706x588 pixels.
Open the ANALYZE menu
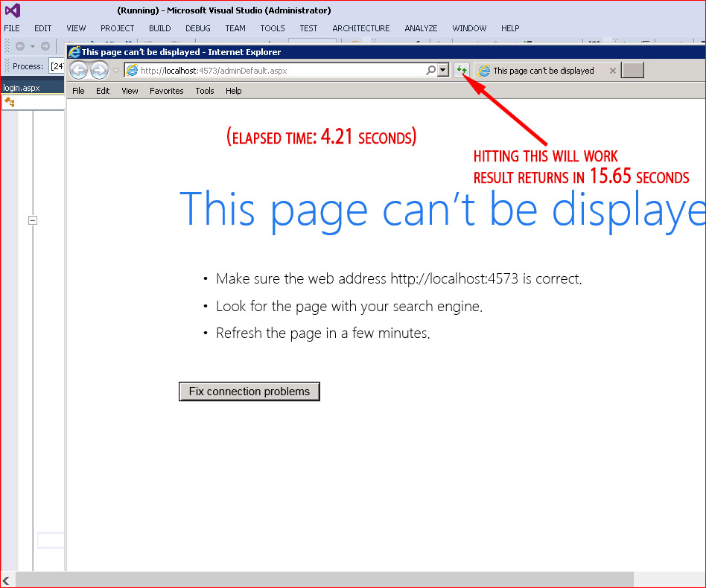421,28
